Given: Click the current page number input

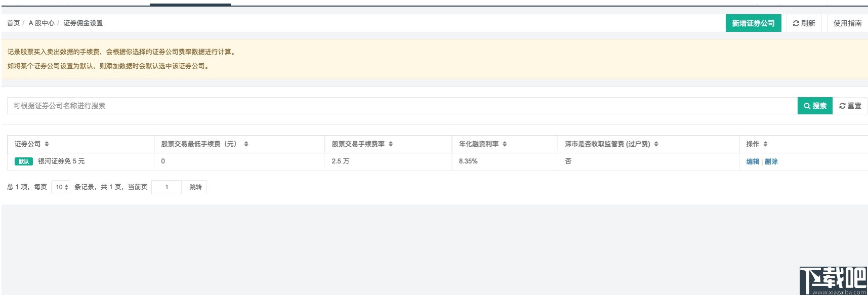Looking at the screenshot, I should point(167,187).
